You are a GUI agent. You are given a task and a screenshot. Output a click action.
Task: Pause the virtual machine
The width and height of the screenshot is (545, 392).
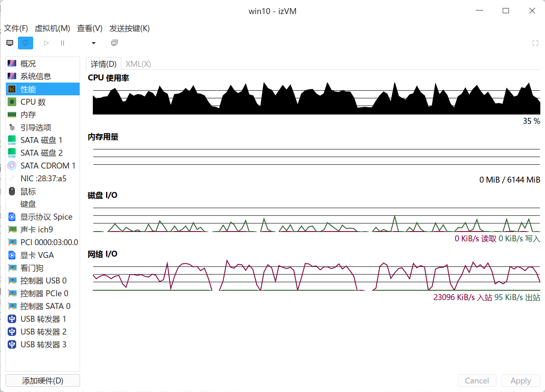coord(63,43)
